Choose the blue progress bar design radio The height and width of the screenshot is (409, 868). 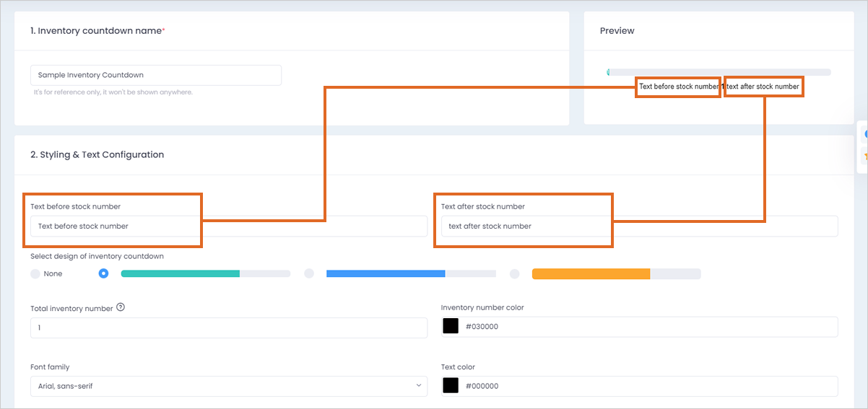pyautogui.click(x=309, y=273)
